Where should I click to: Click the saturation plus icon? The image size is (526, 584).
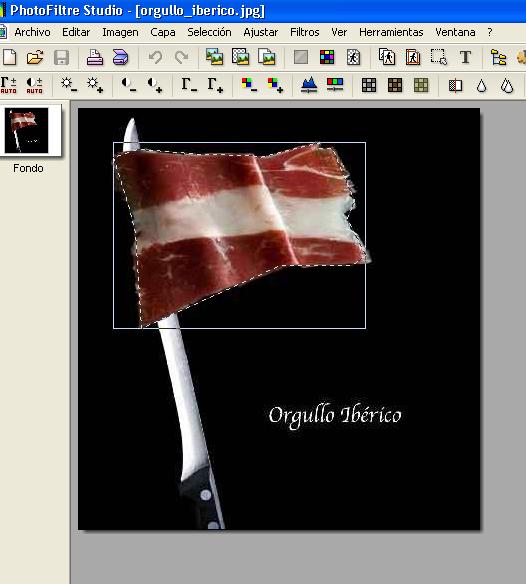[x=275, y=85]
